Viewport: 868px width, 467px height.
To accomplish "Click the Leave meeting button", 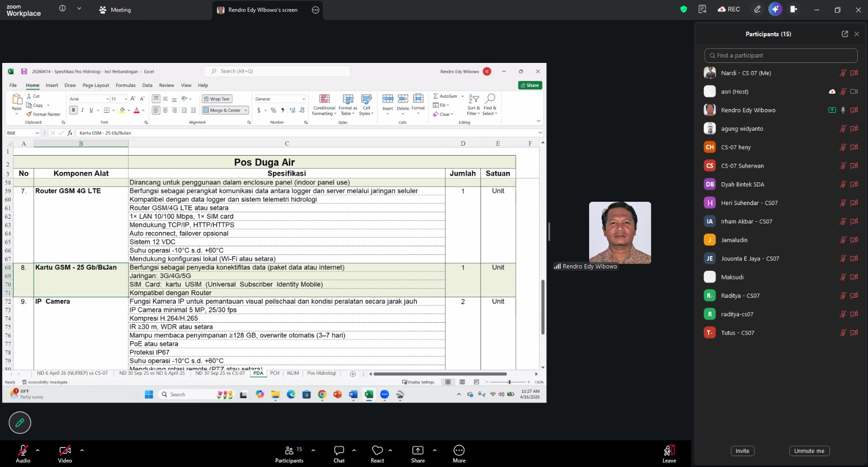I will (669, 454).
